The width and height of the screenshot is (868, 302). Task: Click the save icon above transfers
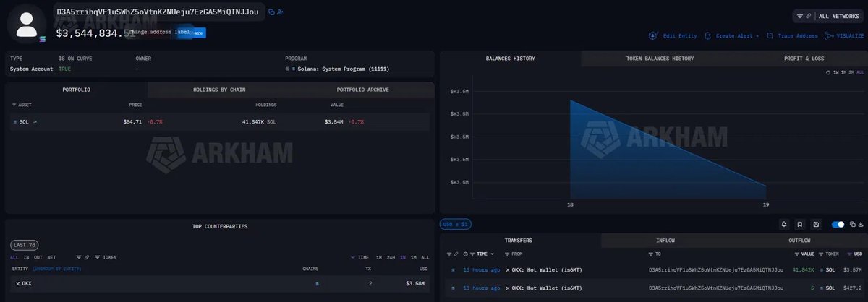[816, 224]
